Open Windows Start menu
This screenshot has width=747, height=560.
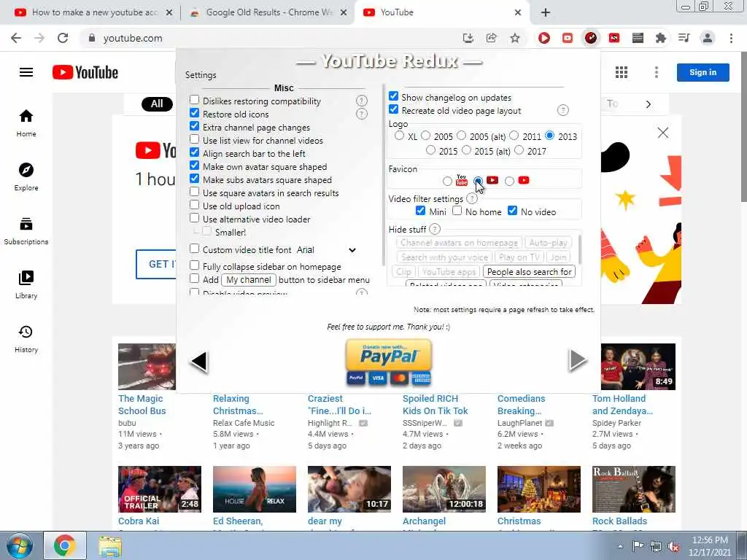coord(19,545)
